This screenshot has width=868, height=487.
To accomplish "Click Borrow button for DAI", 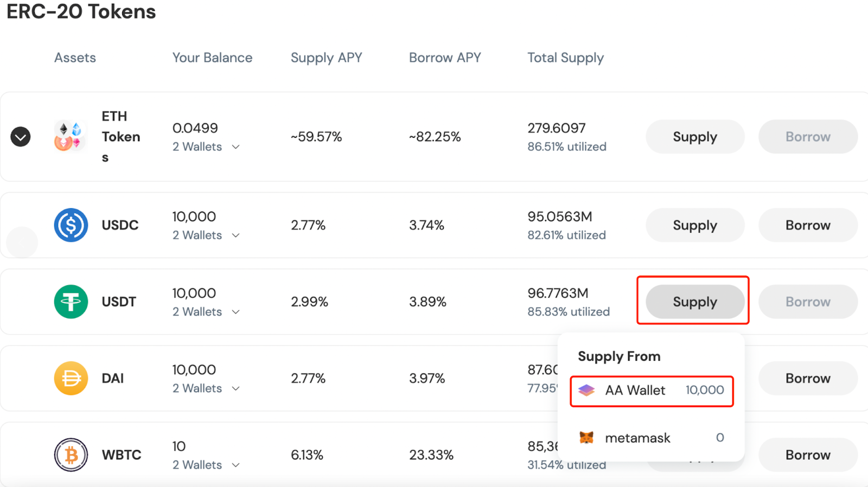I will pyautogui.click(x=808, y=378).
